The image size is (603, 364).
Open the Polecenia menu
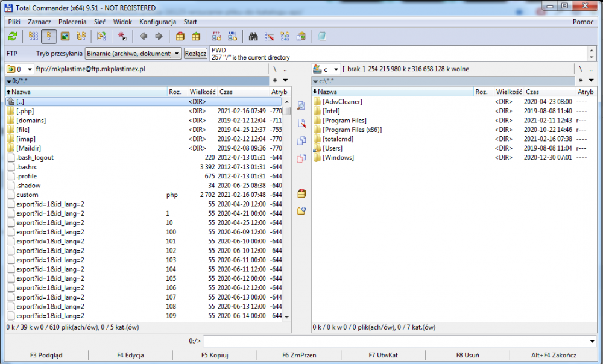tap(72, 22)
